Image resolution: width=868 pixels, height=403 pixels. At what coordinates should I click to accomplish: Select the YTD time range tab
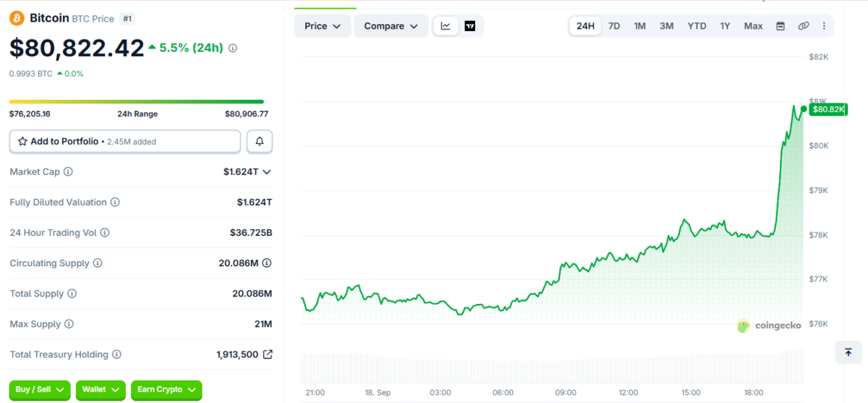click(697, 26)
